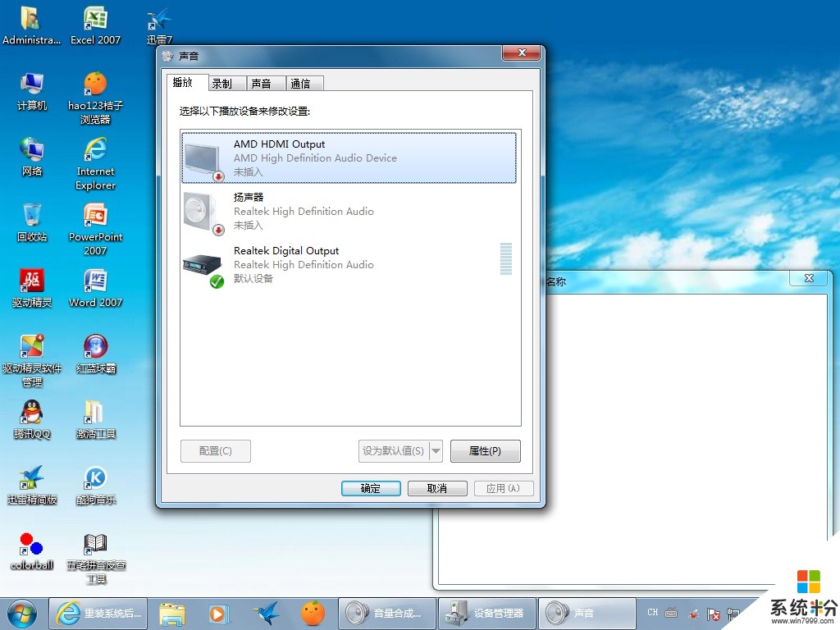Select the 五笔拼音反查工具 desktop shortcut
Viewport: 840px width, 630px height.
tap(95, 558)
